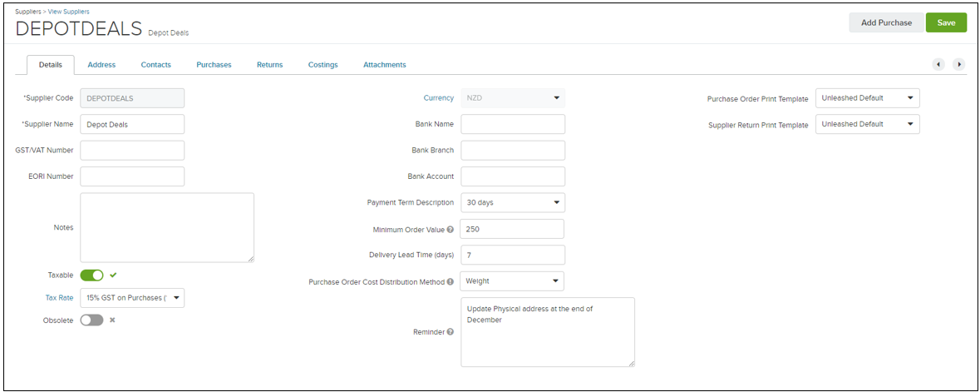Click the Currency label link

point(439,98)
